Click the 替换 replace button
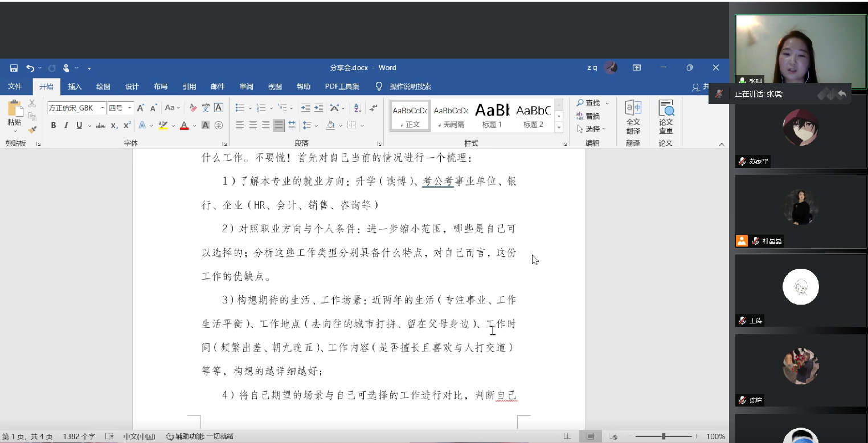Viewport: 868px width, 443px height. pyautogui.click(x=588, y=116)
